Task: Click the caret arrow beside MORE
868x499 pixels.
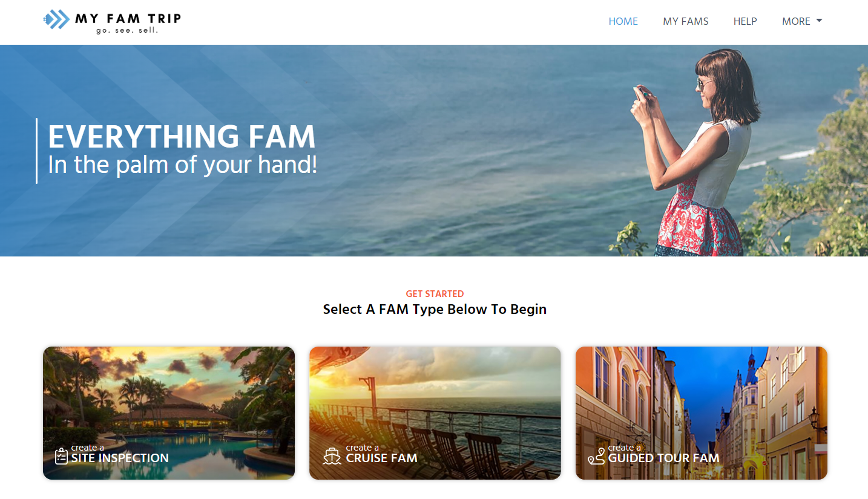Action: (x=819, y=21)
